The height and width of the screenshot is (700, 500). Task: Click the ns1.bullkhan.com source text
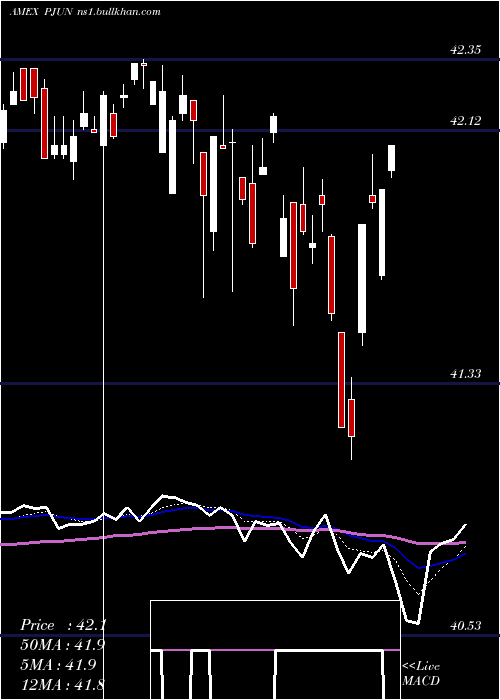pos(117,12)
